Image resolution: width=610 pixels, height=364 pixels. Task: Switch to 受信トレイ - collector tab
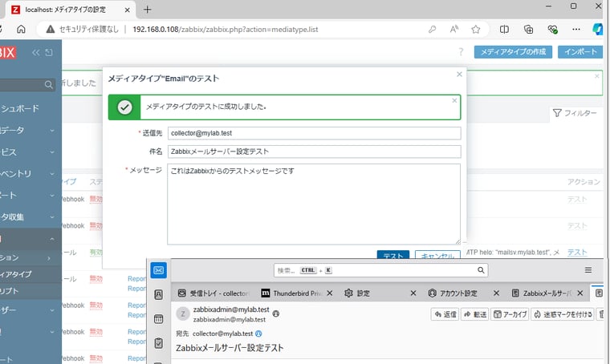pyautogui.click(x=213, y=293)
